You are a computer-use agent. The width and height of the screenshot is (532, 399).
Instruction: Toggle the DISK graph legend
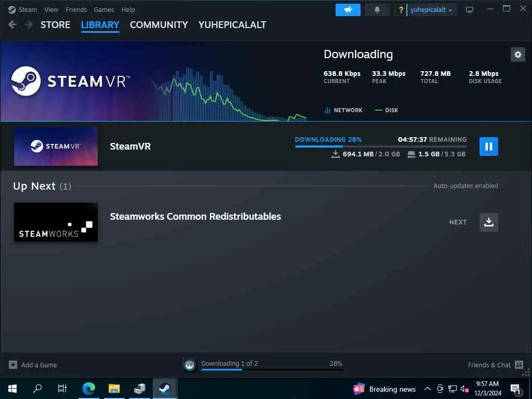[x=387, y=110]
